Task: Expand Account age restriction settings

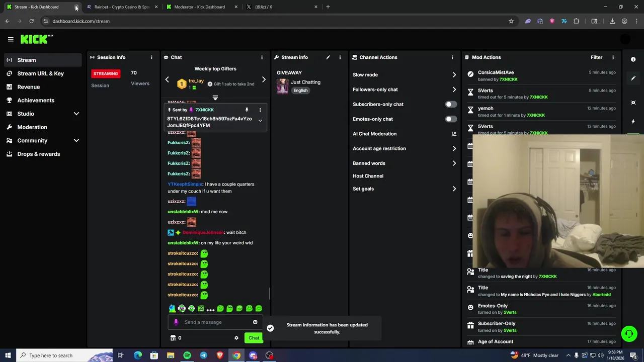Action: [x=405, y=148]
